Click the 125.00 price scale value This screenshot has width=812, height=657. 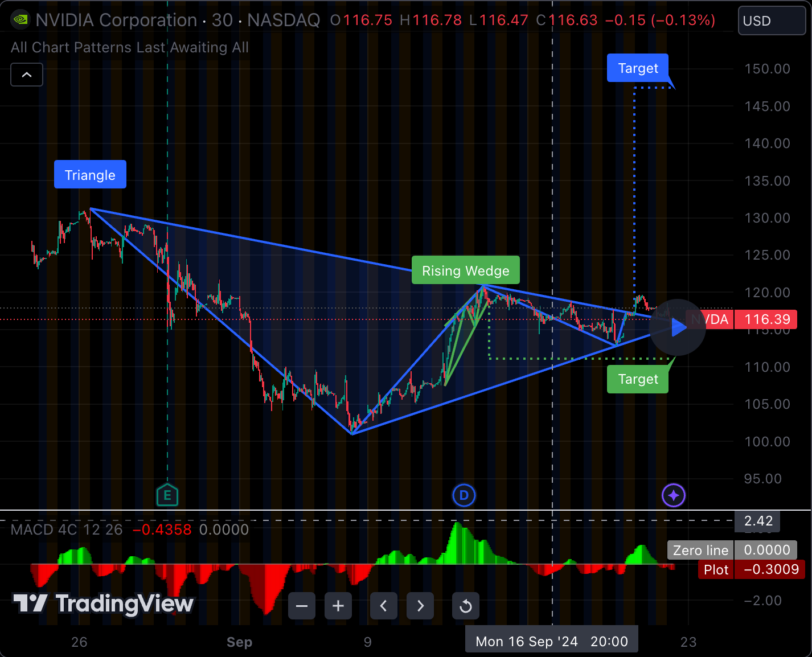pos(767,255)
